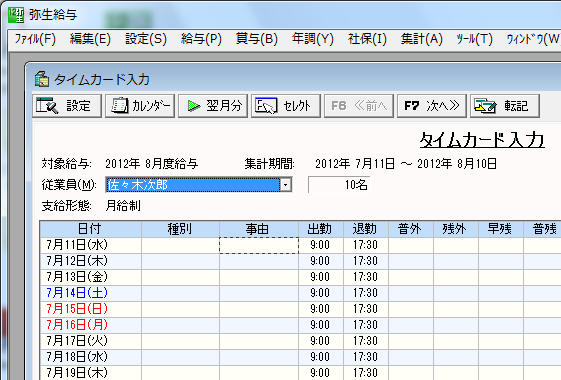The image size is (561, 380).
Task: Click the 設定 toolbar icon
Action: (x=47, y=106)
